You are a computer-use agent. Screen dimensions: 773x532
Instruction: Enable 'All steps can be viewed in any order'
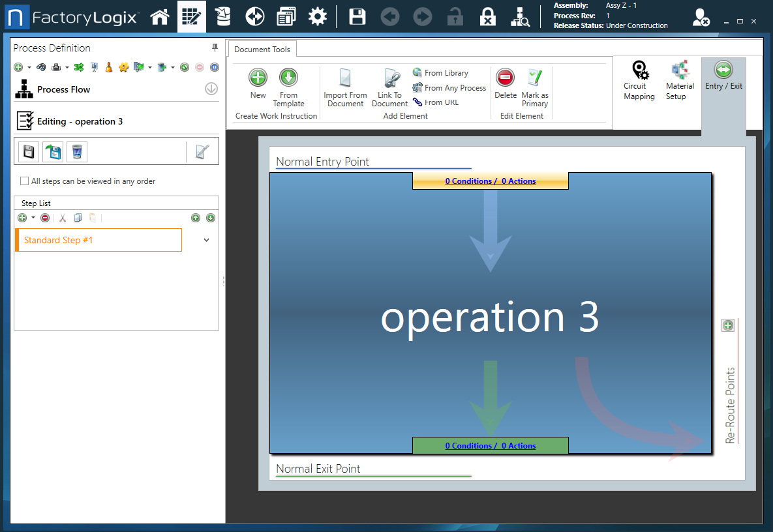24,181
